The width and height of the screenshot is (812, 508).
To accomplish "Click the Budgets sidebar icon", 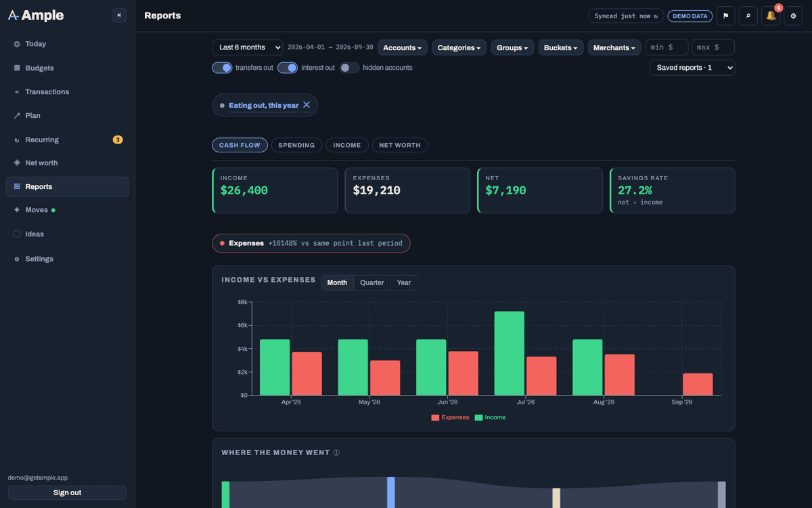I will [x=17, y=68].
